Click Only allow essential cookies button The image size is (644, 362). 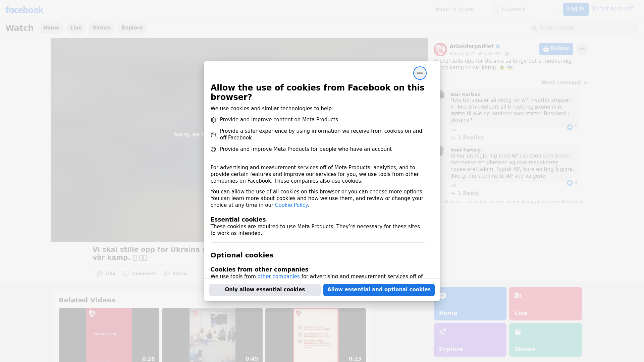(x=265, y=290)
